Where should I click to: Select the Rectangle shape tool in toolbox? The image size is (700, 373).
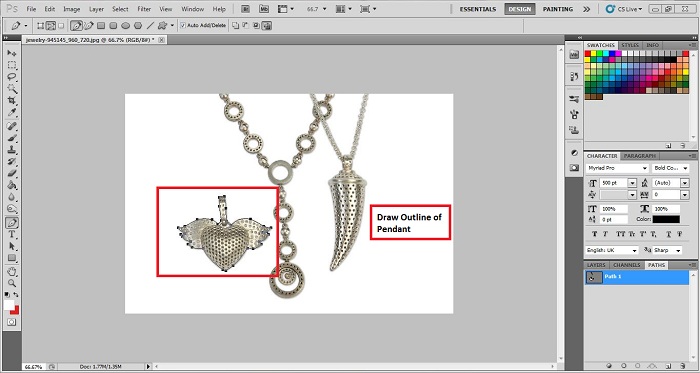[x=12, y=258]
